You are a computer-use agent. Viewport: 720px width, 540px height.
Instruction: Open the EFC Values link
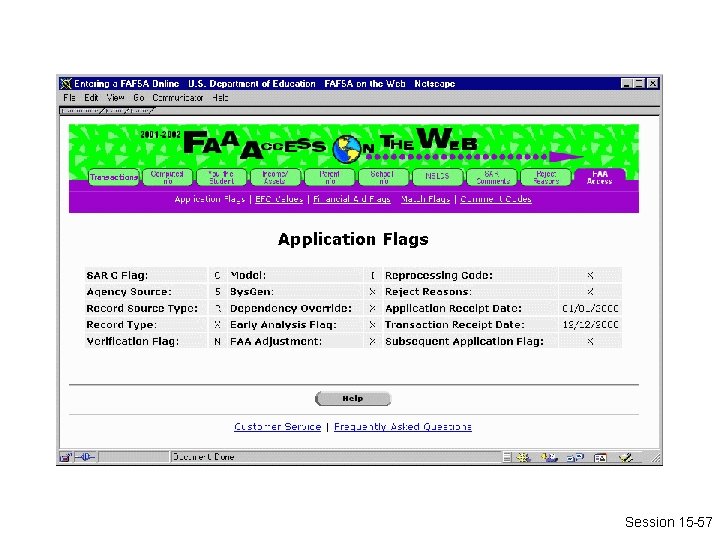click(x=279, y=199)
